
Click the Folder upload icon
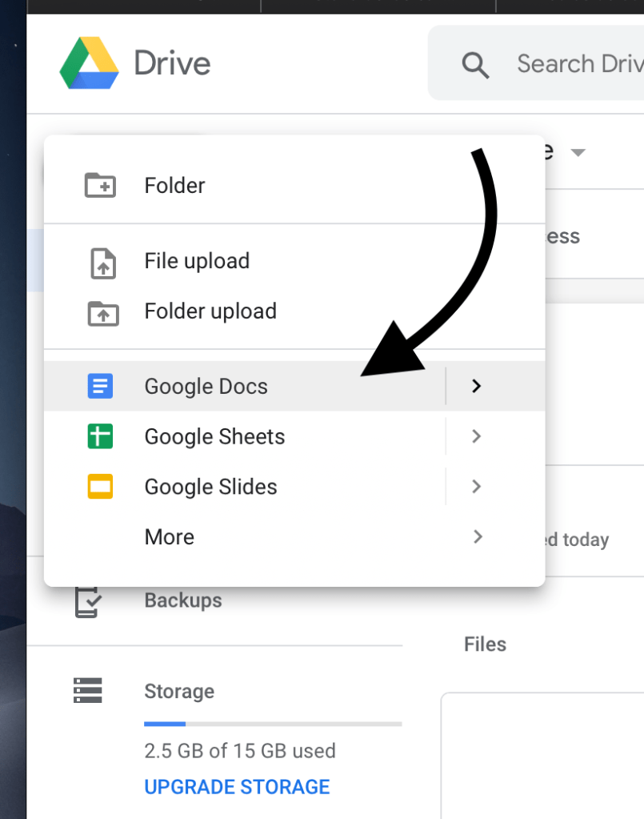coord(102,312)
